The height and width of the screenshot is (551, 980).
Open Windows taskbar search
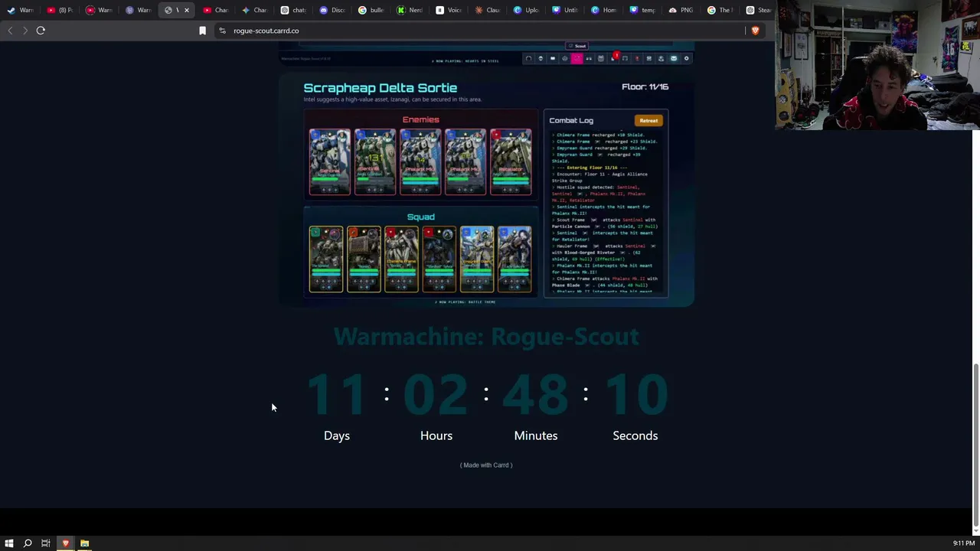coord(28,543)
